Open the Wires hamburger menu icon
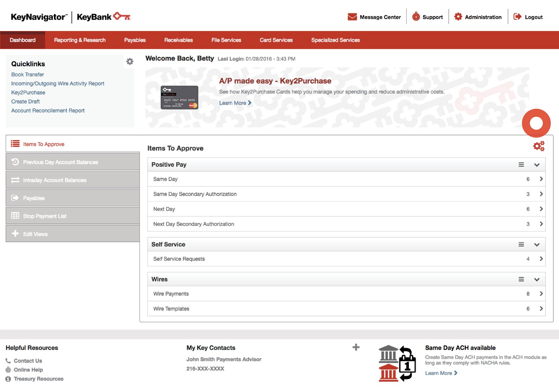The image size is (559, 392). 521,279
